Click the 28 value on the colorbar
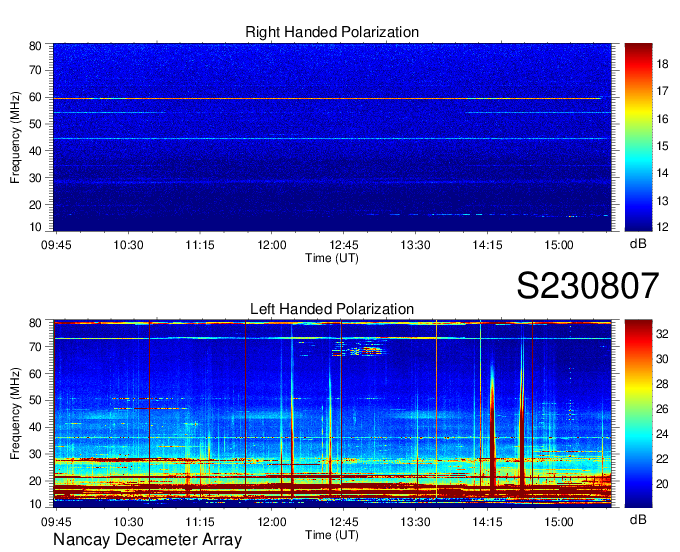 662,384
